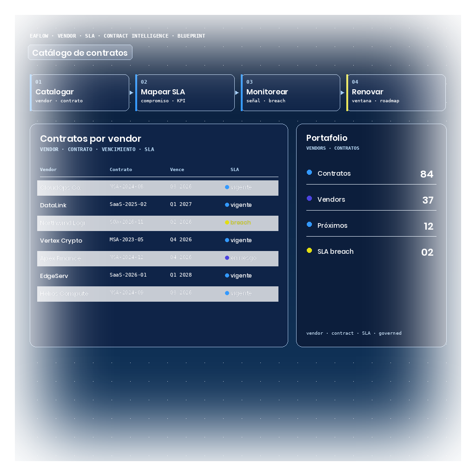Open the Catálogo de contratos title button
This screenshot has height=476, width=476.
[x=80, y=53]
